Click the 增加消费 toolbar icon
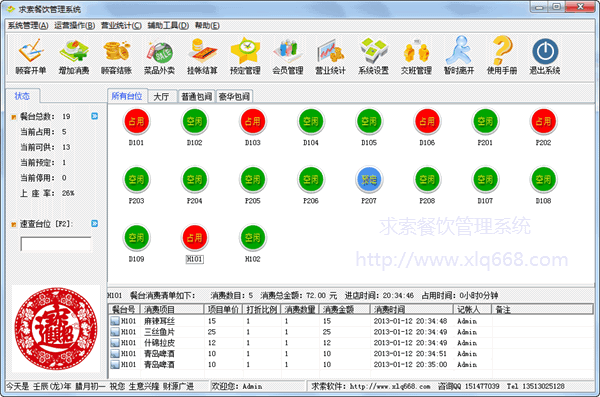The width and height of the screenshot is (600, 397). [x=74, y=56]
